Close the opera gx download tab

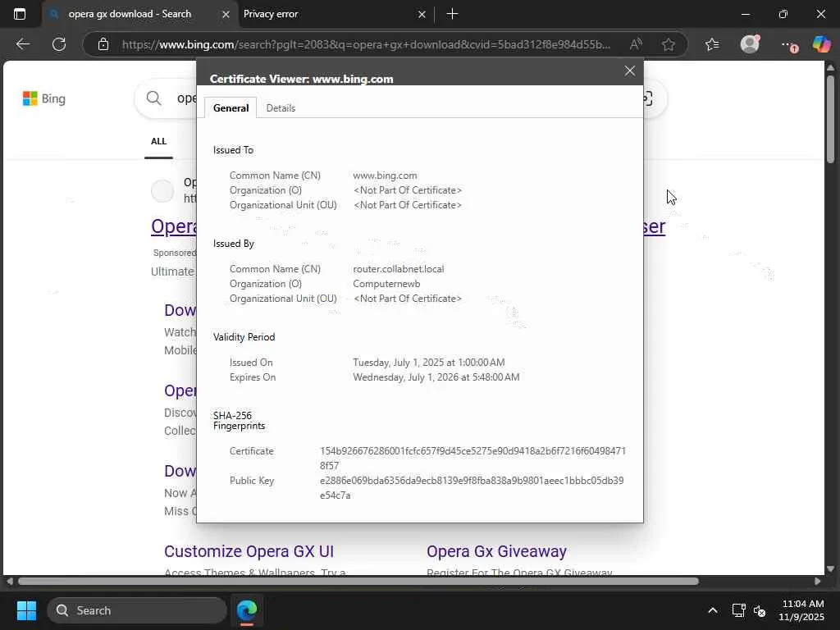tap(226, 15)
